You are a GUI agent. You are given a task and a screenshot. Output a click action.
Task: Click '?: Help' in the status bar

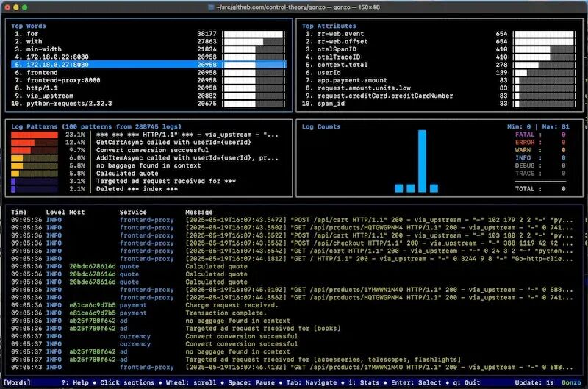tap(75, 382)
